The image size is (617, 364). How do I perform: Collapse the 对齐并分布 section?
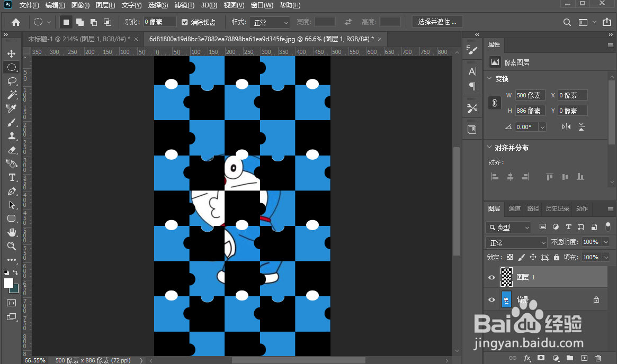(x=489, y=147)
